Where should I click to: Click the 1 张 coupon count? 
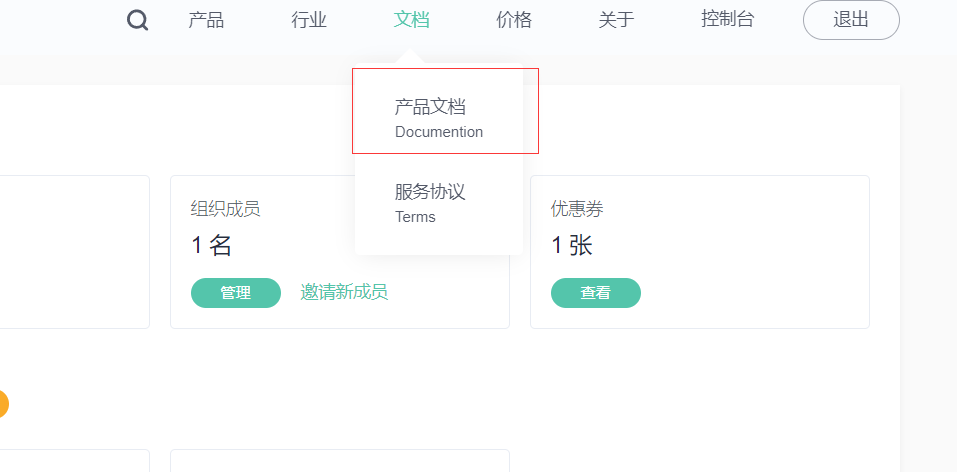point(572,245)
